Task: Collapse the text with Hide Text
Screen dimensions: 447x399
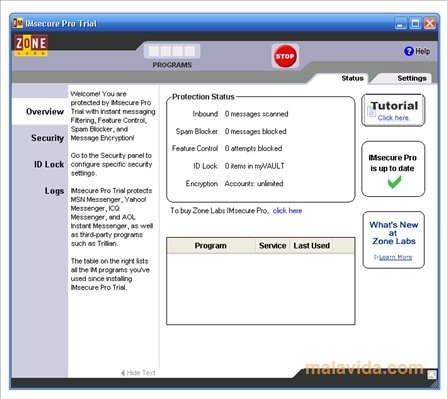Action: click(138, 373)
